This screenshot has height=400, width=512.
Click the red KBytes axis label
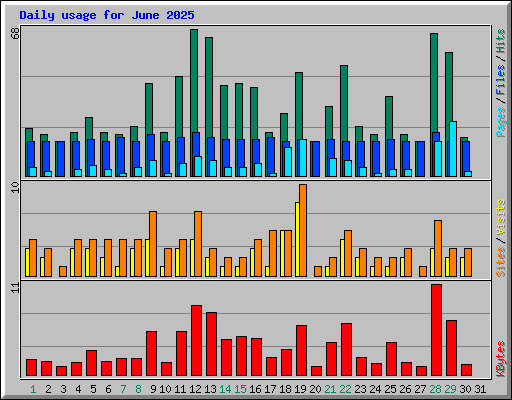[500, 359]
